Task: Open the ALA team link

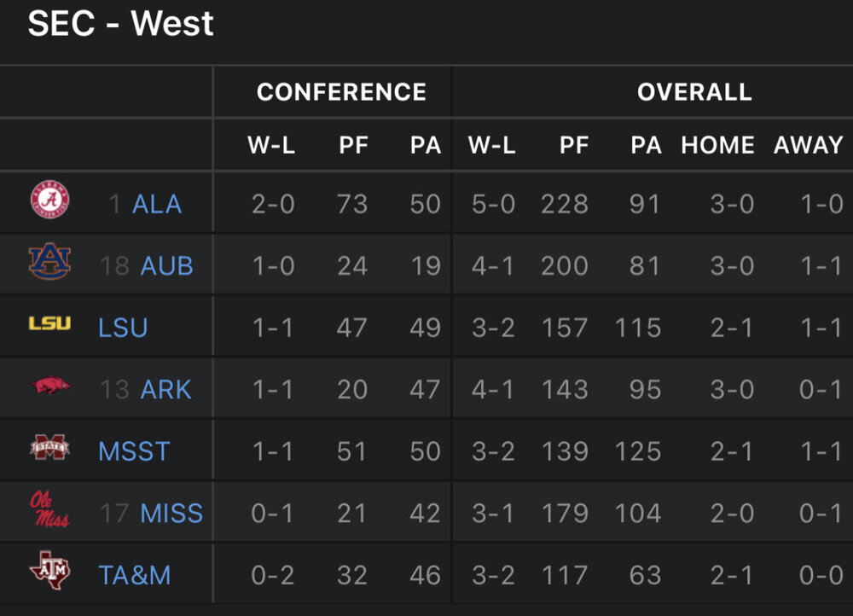Action: 157,204
